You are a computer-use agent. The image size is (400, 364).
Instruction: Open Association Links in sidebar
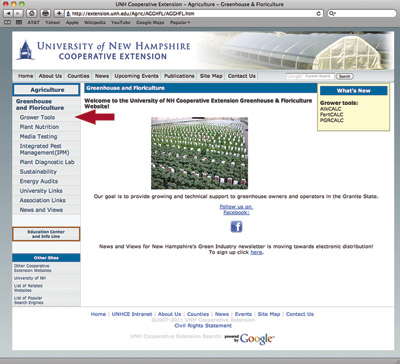43,200
